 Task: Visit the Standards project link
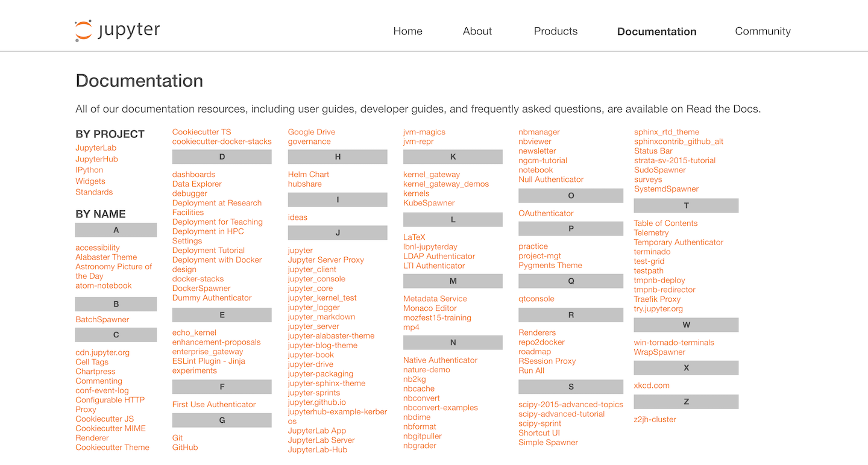pos(94,192)
